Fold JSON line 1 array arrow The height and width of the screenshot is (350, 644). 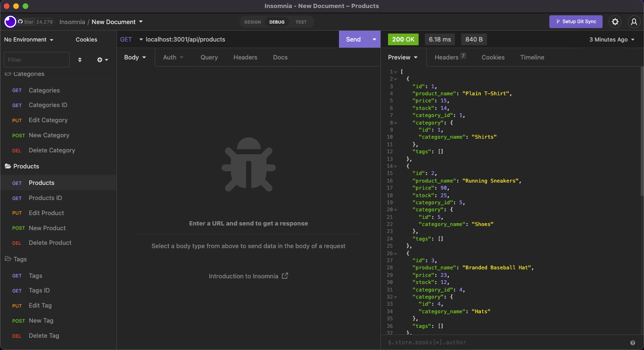(x=396, y=72)
